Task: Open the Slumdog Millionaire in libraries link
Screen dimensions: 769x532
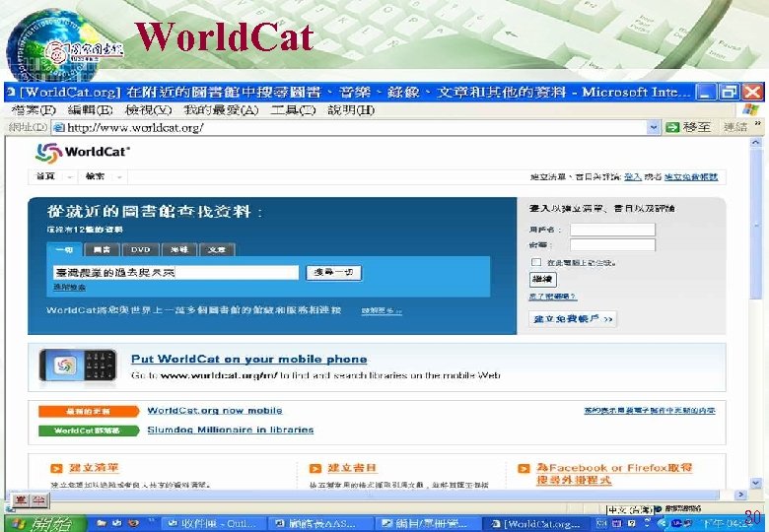Action: (231, 430)
